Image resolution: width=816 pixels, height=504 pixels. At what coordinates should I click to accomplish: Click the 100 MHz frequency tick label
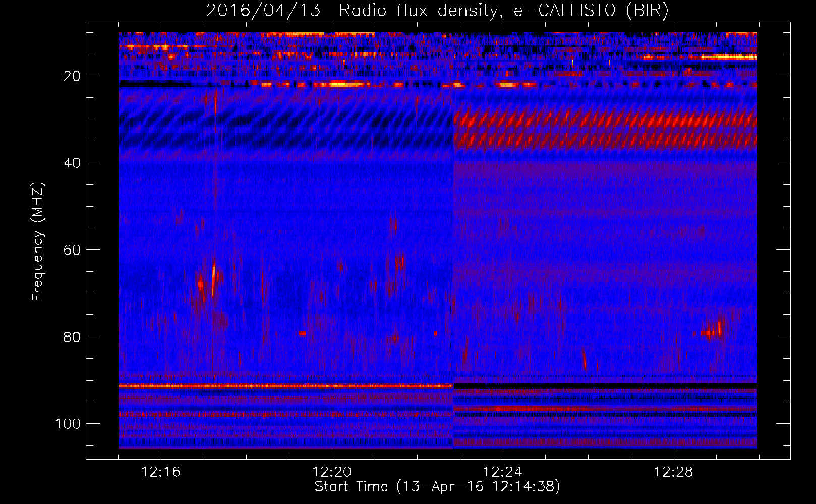tap(68, 424)
